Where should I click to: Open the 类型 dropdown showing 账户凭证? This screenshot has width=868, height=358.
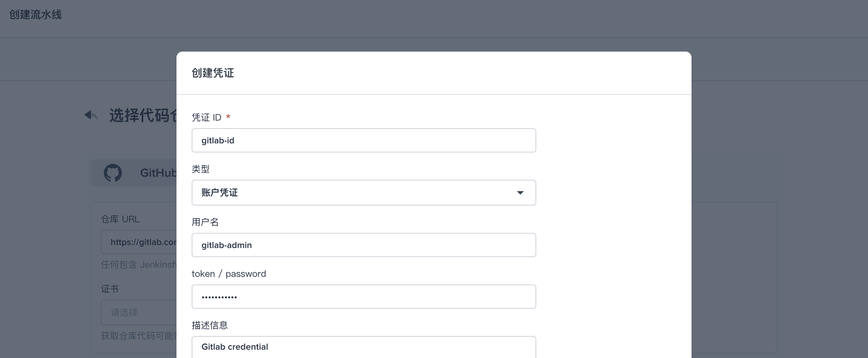click(x=364, y=193)
